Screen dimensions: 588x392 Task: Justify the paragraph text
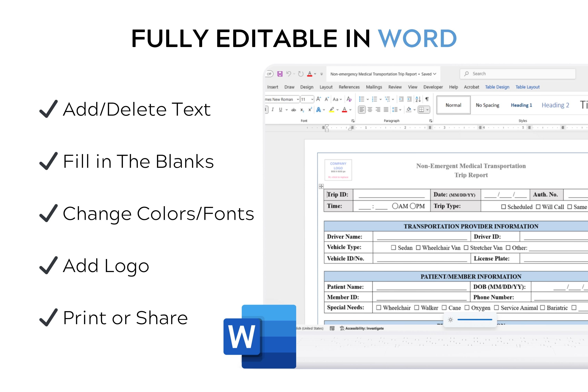click(x=386, y=110)
